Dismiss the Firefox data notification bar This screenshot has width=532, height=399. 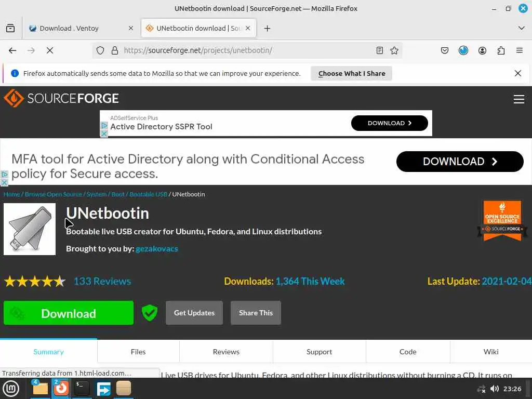(x=518, y=73)
